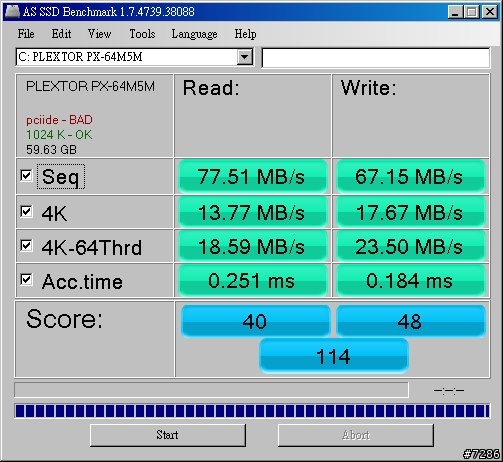Uncheck the Seq test checkbox
The height and width of the screenshot is (462, 503).
click(x=26, y=175)
